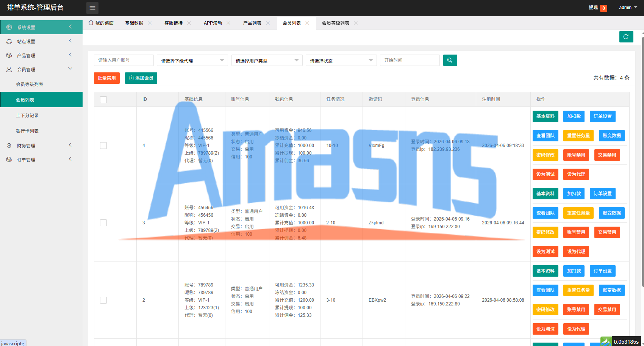Open the 请选择用户类型 dropdown
The image size is (644, 346).
[267, 60]
